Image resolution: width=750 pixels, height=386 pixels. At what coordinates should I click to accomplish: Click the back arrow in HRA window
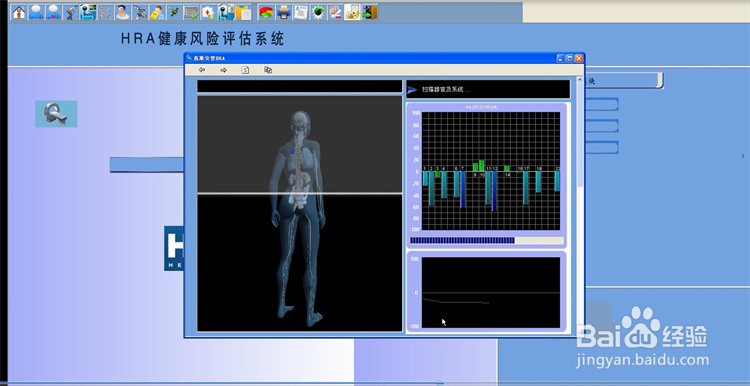[x=202, y=70]
